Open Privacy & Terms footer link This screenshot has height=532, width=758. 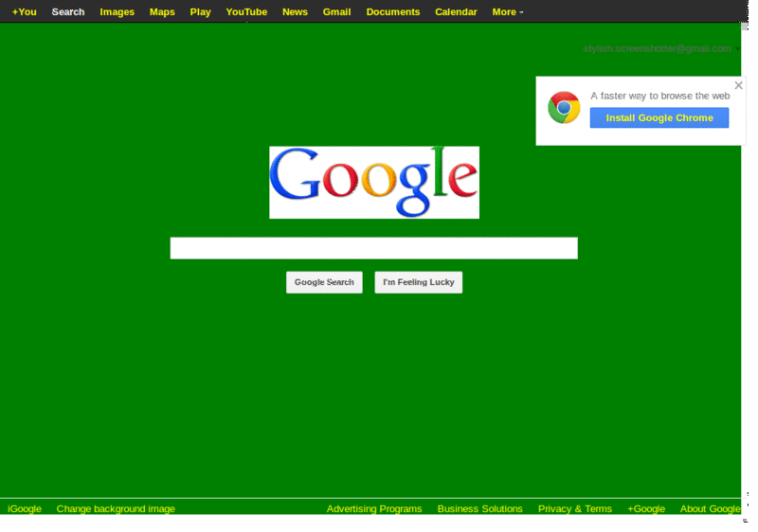(575, 509)
